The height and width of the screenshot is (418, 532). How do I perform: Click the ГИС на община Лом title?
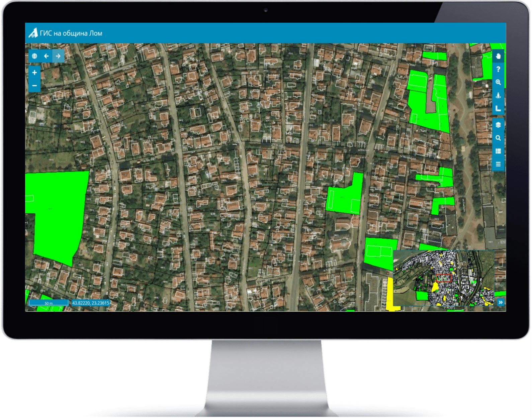[71, 33]
